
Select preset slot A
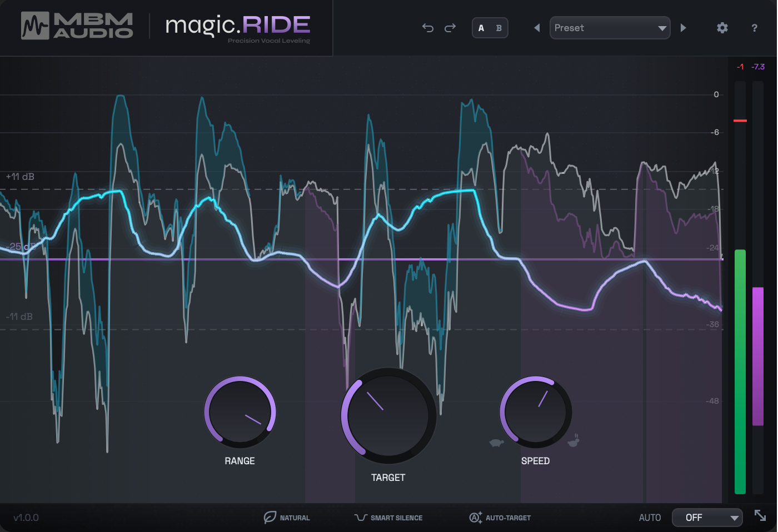tap(482, 27)
